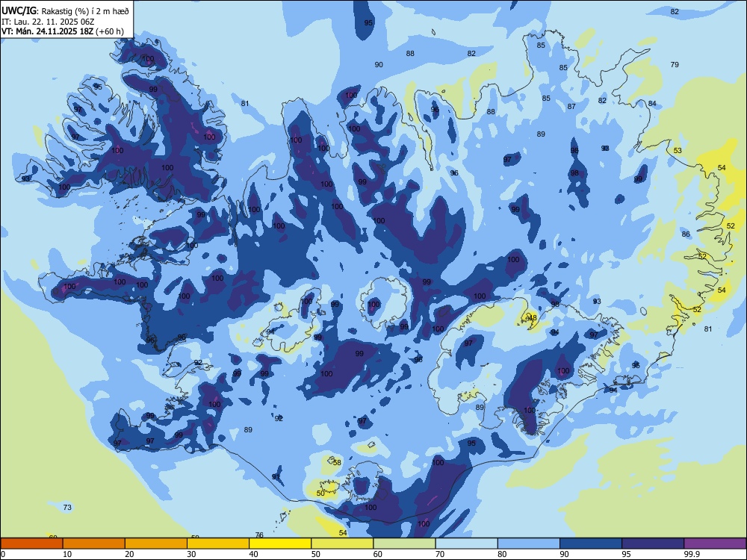The width and height of the screenshot is (747, 560).
Task: Click the map value '53' on the map
Action: pos(678,151)
